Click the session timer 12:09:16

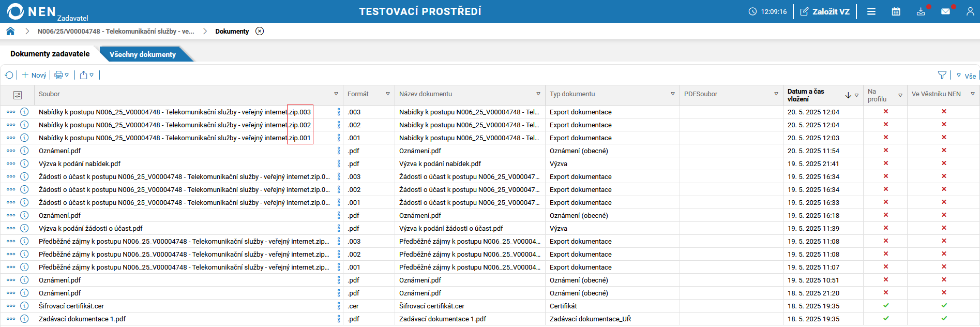(768, 11)
